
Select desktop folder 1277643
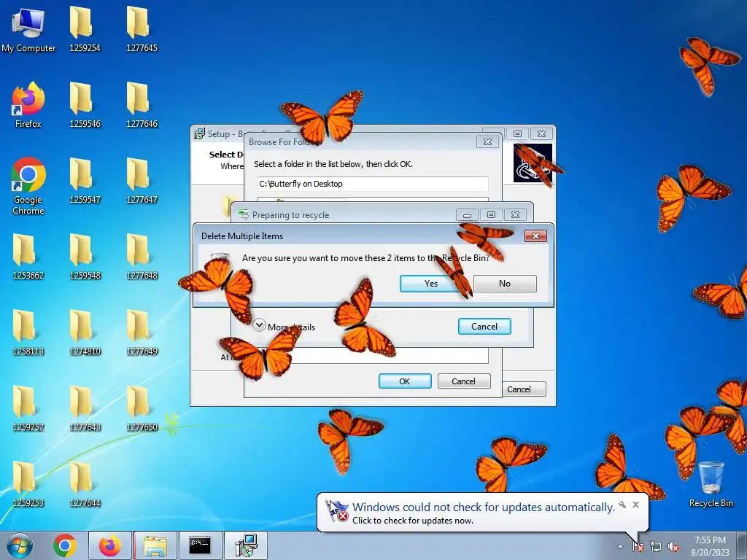(85, 409)
